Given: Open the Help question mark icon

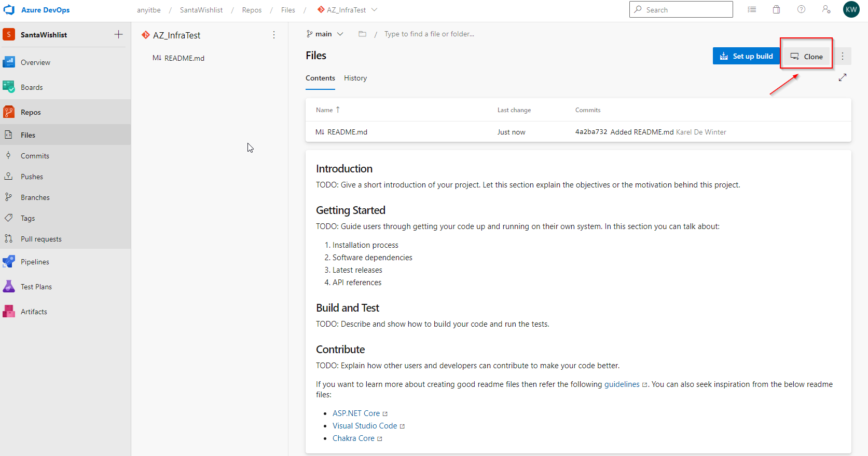Looking at the screenshot, I should 801,9.
